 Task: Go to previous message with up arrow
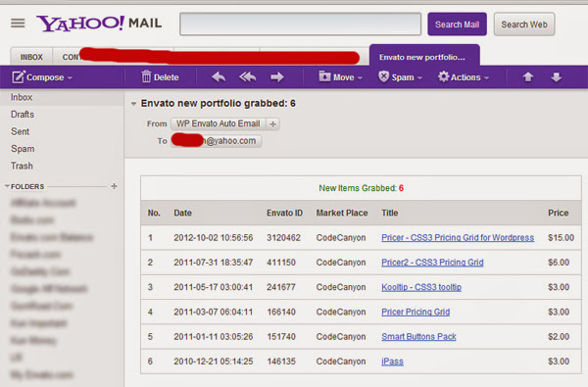[x=528, y=77]
